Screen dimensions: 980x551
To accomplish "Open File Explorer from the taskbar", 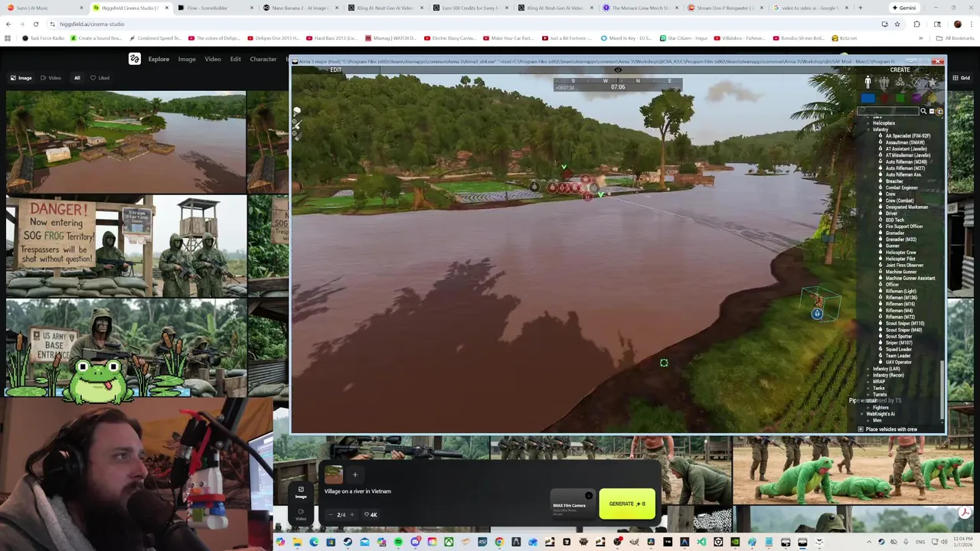I will pyautogui.click(x=297, y=542).
